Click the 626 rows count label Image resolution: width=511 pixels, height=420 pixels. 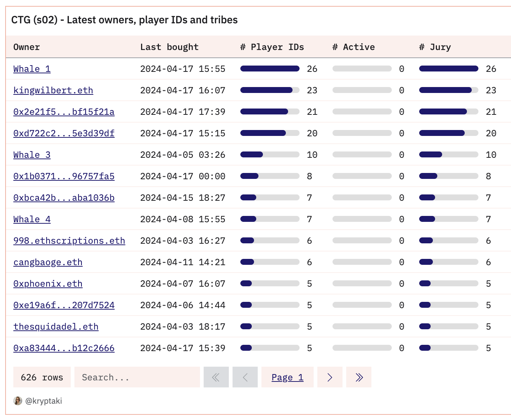click(42, 377)
